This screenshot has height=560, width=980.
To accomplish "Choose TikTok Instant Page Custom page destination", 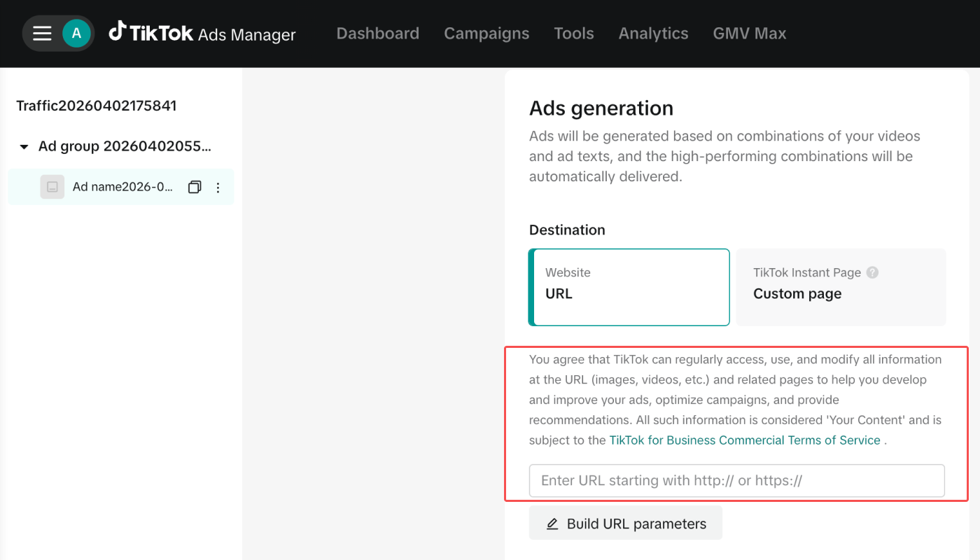I will [x=840, y=287].
